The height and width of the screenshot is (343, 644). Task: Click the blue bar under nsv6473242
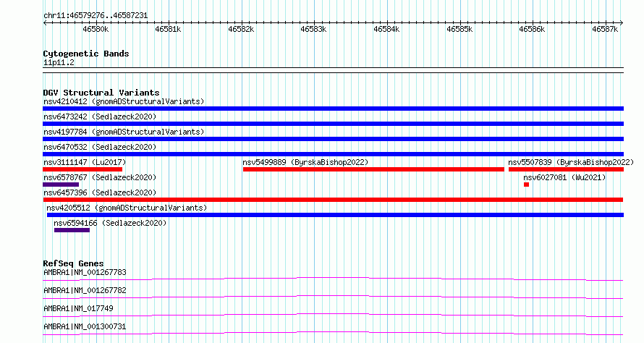pyautogui.click(x=333, y=124)
